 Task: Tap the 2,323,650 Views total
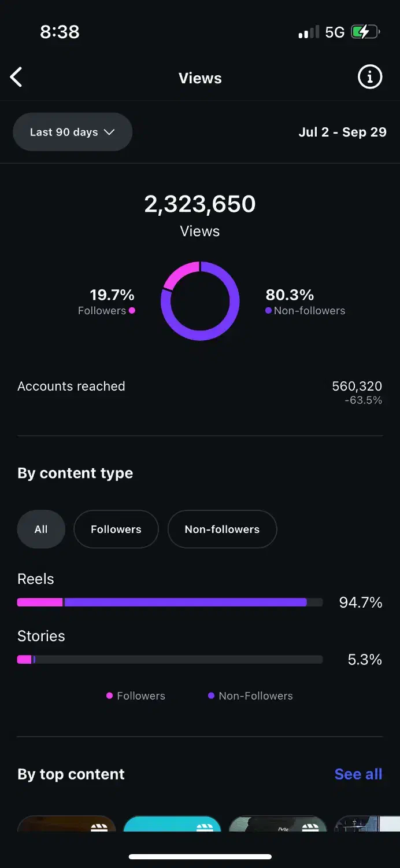[200, 204]
